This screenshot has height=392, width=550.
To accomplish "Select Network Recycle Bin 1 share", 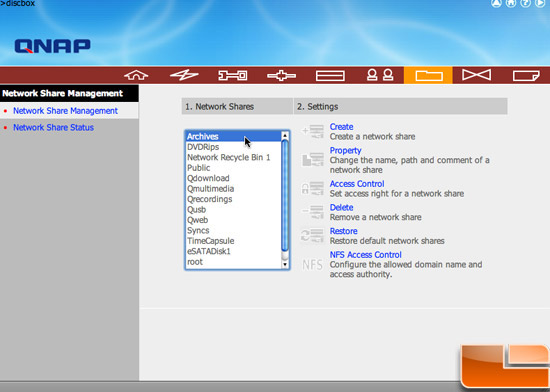I will [x=234, y=157].
